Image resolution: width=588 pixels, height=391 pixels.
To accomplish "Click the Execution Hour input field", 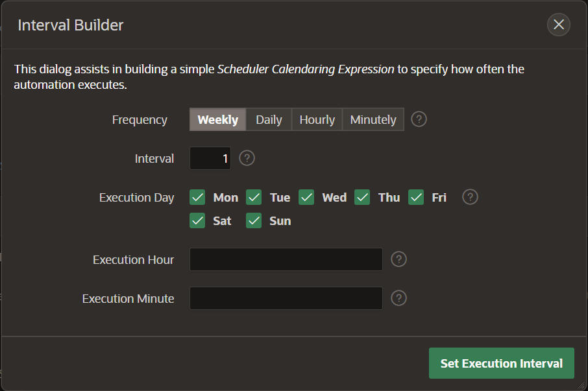I will 286,259.
